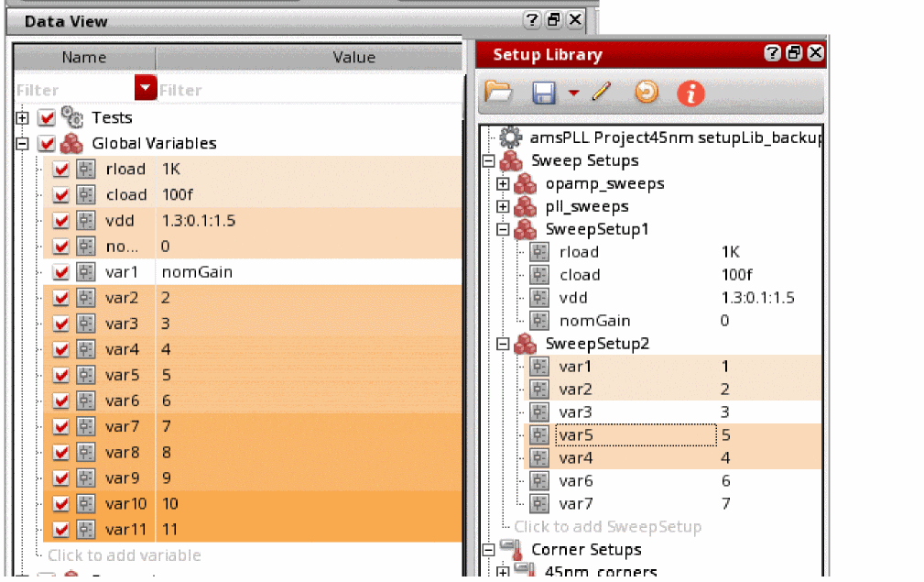Image resolution: width=924 pixels, height=582 pixels.
Task: Toggle the vdd variable checkbox
Action: 61,221
